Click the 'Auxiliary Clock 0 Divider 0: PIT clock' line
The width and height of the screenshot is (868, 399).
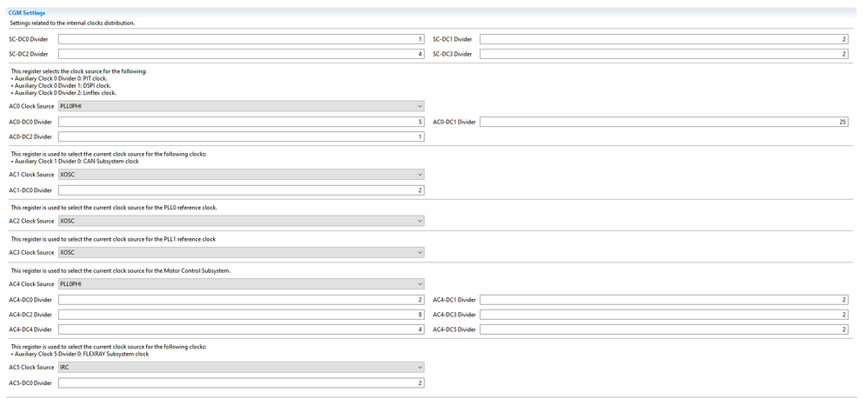click(60, 79)
